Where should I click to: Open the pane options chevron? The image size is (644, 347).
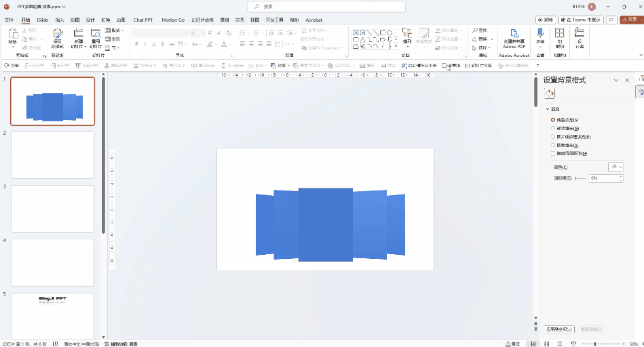pyautogui.click(x=616, y=81)
